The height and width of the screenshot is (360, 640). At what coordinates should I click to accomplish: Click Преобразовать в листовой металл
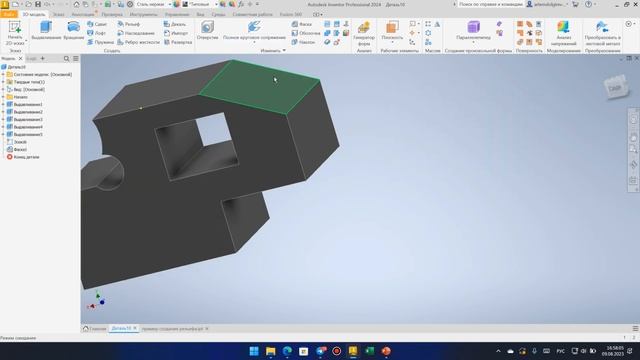pyautogui.click(x=602, y=33)
